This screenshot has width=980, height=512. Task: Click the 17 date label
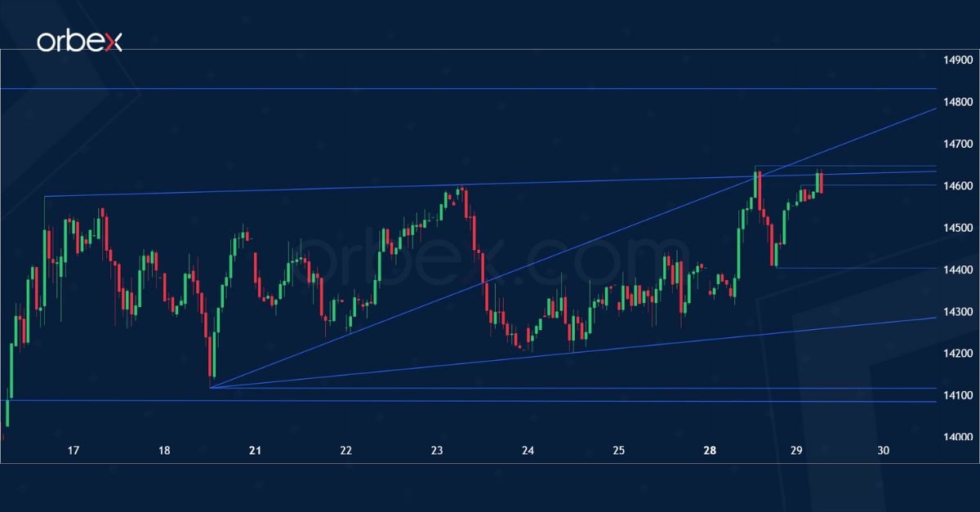[x=73, y=450]
